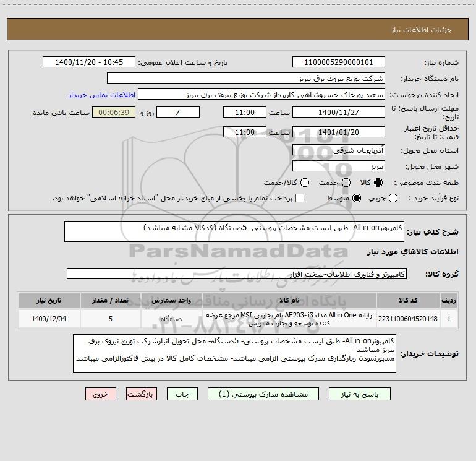Viewport: 476px width, 461px height.
Task: Click the row number cell 1
Action: [x=449, y=319]
